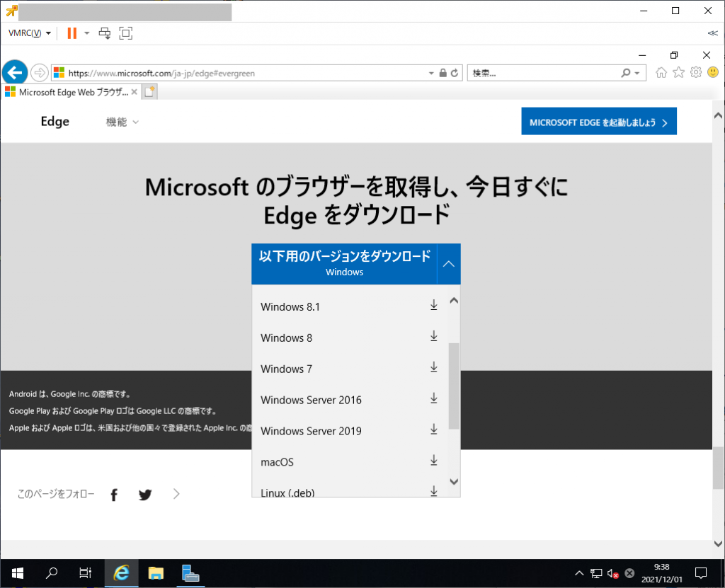
Task: Collapse the download version list chevron
Action: point(448,264)
